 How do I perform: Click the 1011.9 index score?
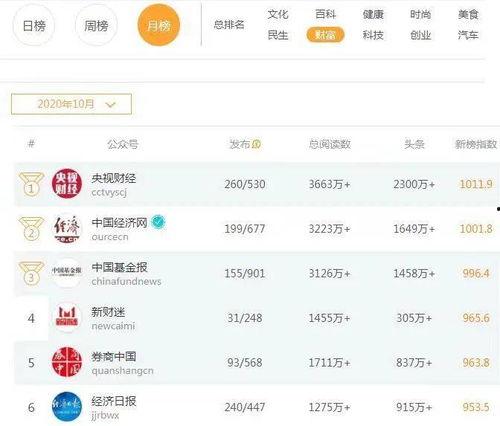476,184
